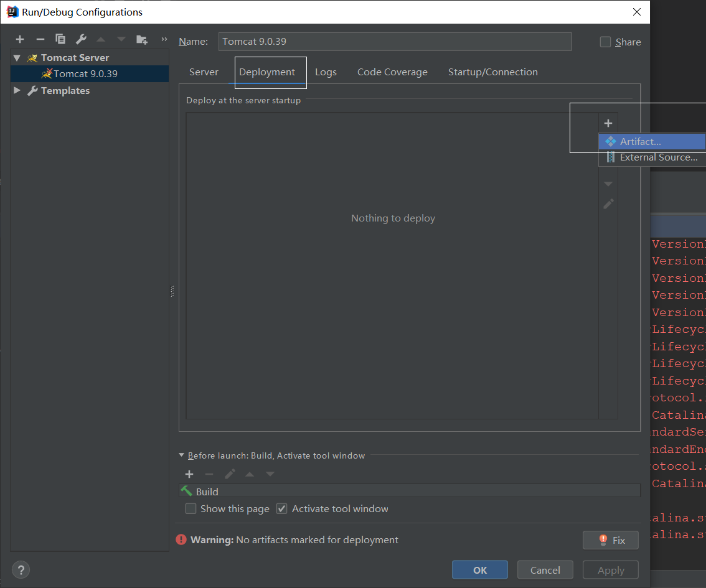Viewport: 706px width, 588px height.
Task: Create new folder for configurations
Action: [x=142, y=40]
